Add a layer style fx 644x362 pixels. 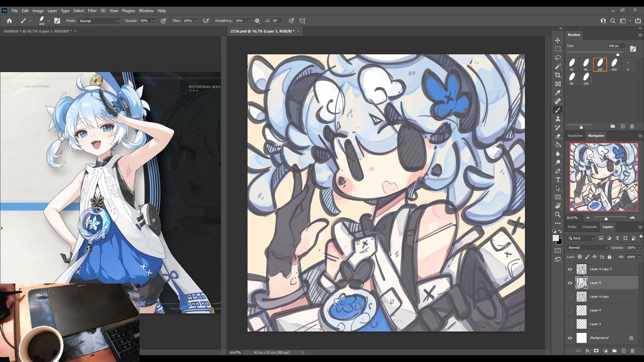[x=587, y=351]
